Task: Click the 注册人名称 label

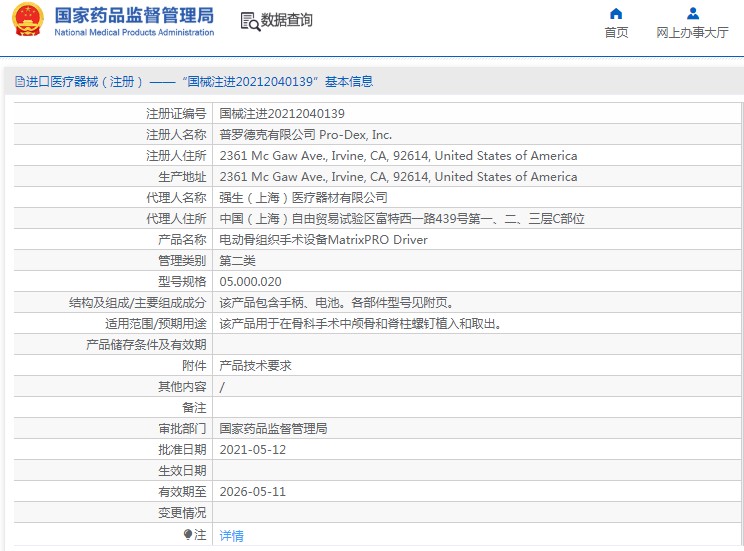Action: [x=176, y=135]
